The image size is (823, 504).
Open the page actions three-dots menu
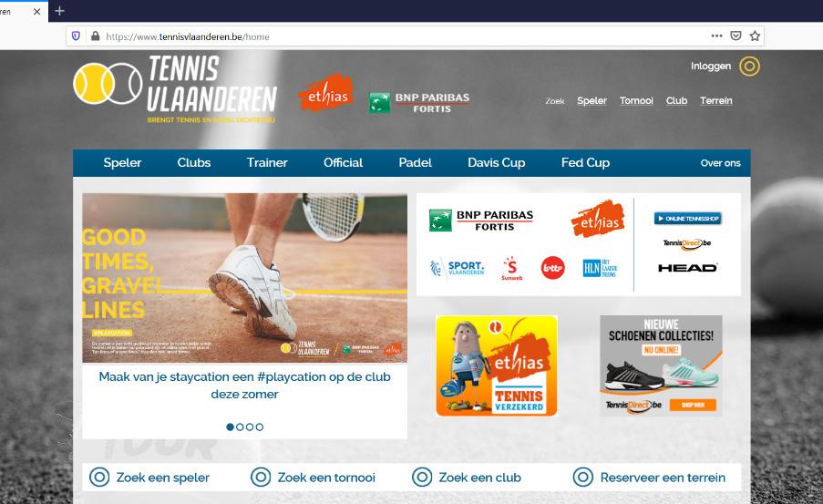point(716,36)
